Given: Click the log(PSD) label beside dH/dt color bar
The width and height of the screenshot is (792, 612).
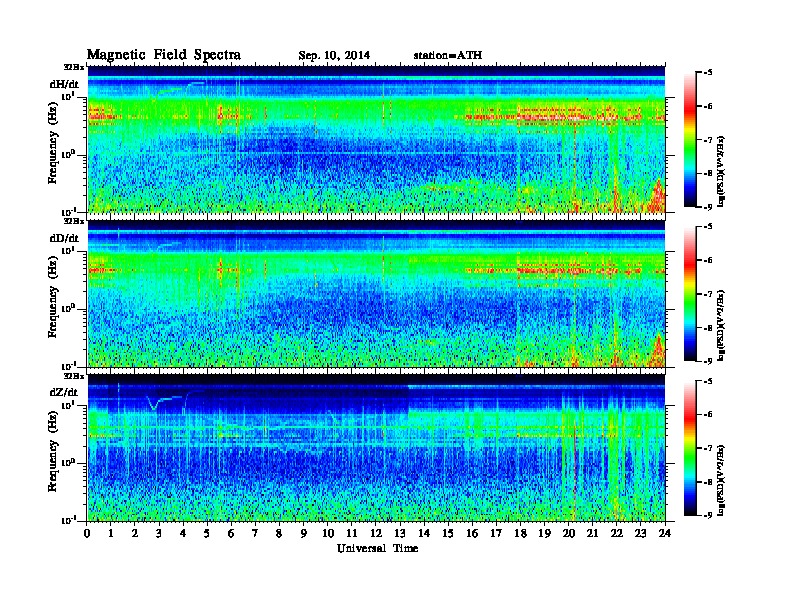Looking at the screenshot, I should point(721,171).
